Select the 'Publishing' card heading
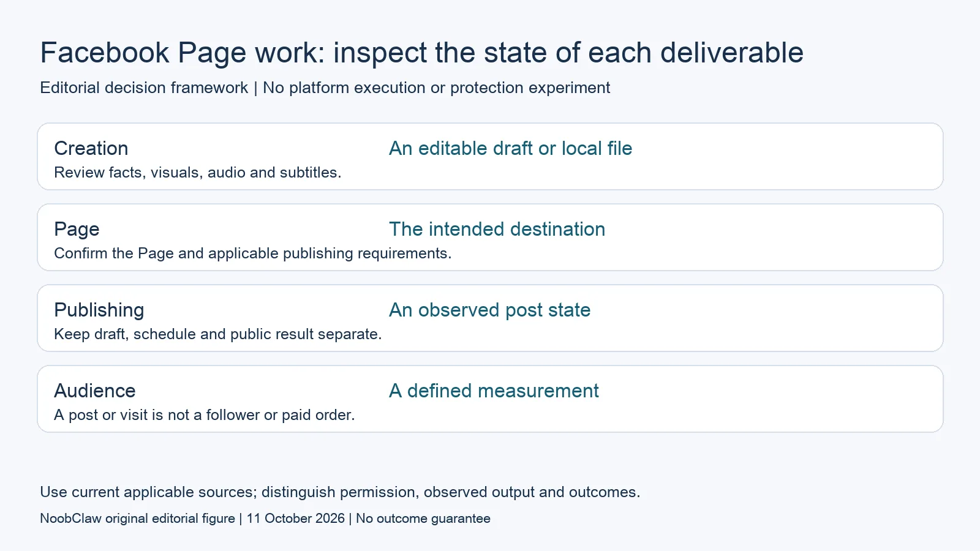 click(x=99, y=310)
